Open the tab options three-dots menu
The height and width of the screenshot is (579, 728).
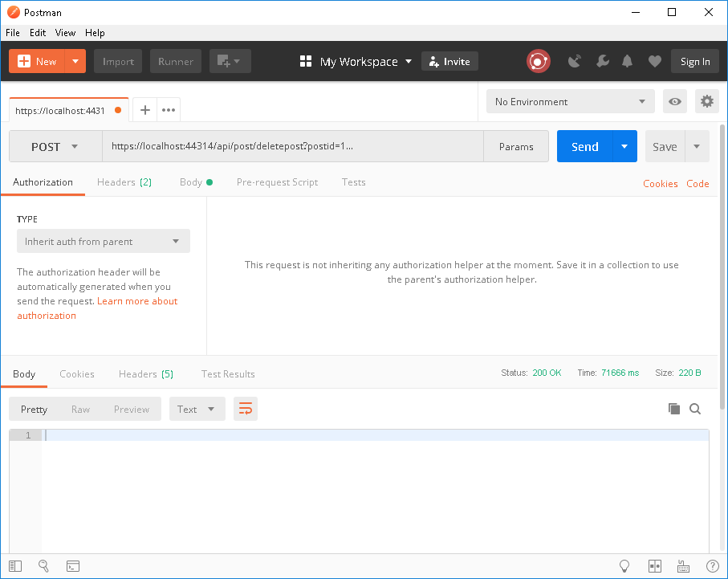169,110
